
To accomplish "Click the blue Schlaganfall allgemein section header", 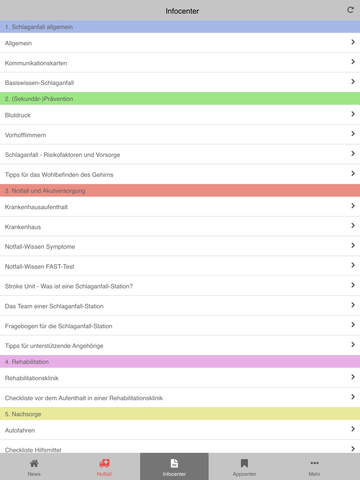I will pos(180,27).
